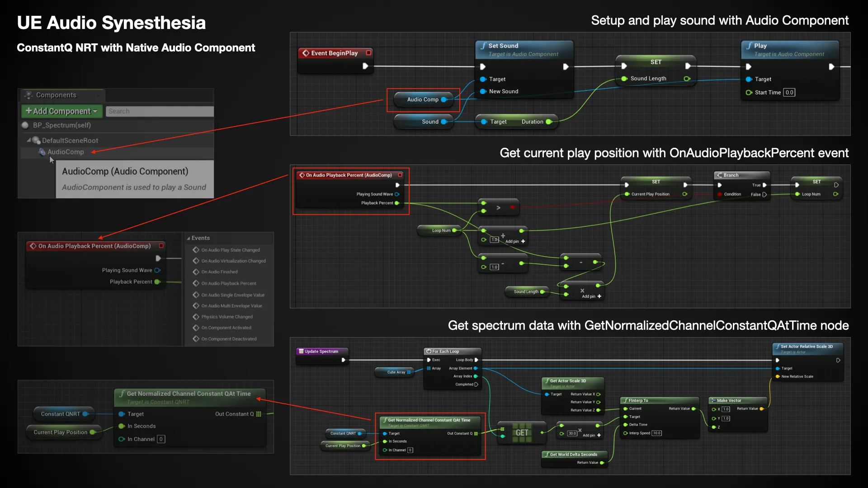Click the function icon on the Play node
Viewport: 868px width, 488px height.
pyautogui.click(x=749, y=46)
